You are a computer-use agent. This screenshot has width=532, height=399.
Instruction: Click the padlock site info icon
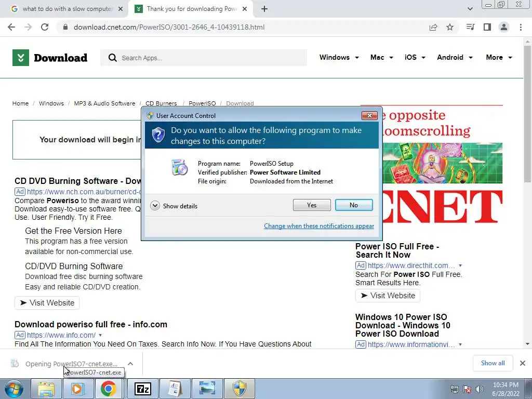[x=66, y=27]
